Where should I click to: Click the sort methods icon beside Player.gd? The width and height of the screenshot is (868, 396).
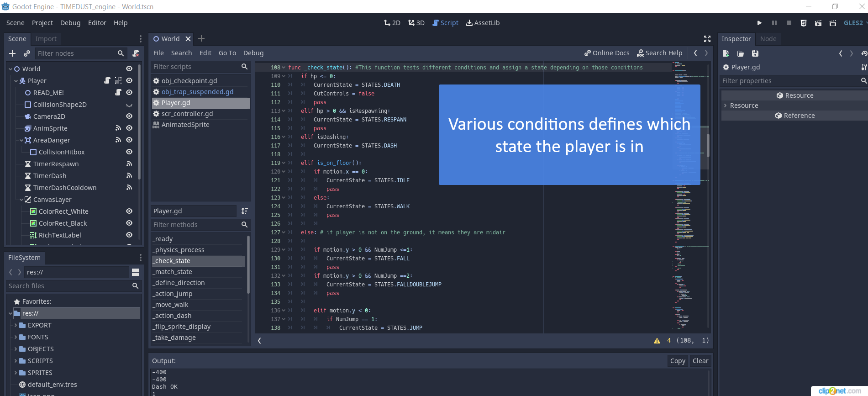pyautogui.click(x=245, y=211)
